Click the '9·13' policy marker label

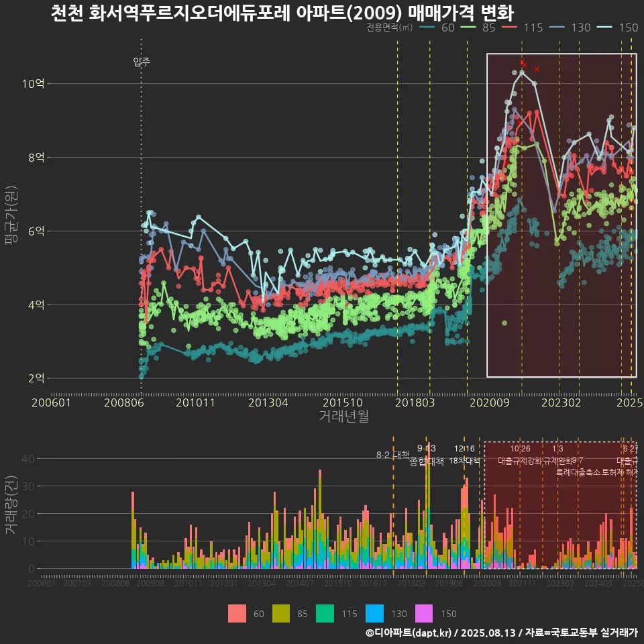tap(427, 449)
